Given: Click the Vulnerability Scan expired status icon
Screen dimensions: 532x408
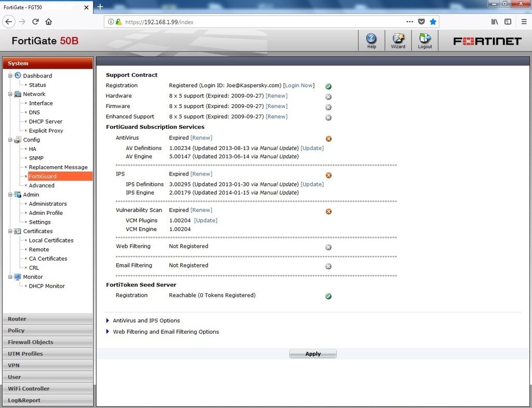Looking at the screenshot, I should [x=328, y=211].
